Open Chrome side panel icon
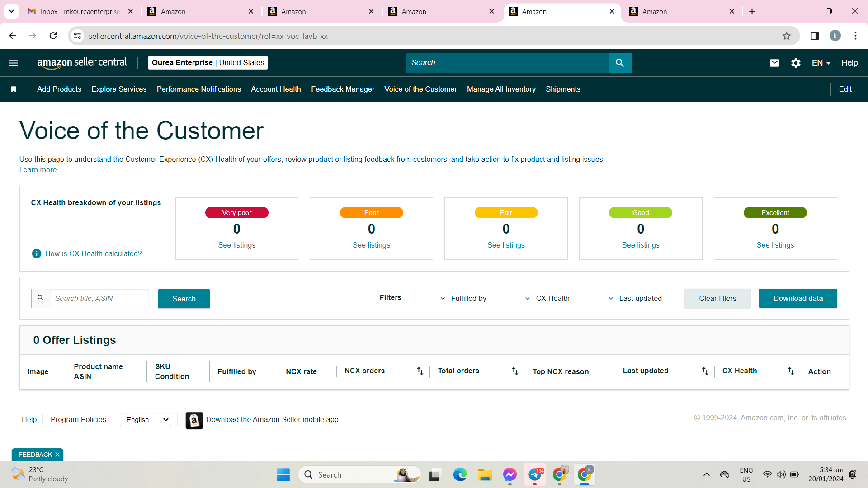Image resolution: width=868 pixels, height=488 pixels. point(815,36)
